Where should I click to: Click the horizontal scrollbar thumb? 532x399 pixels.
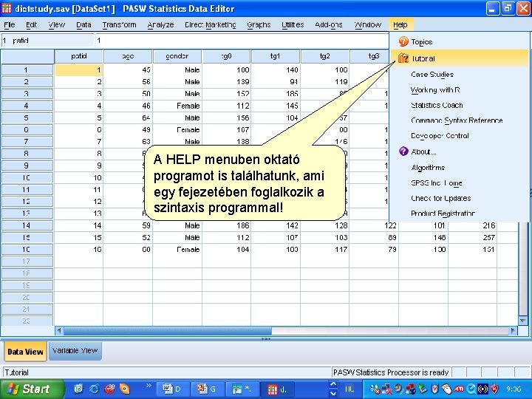(x=168, y=330)
